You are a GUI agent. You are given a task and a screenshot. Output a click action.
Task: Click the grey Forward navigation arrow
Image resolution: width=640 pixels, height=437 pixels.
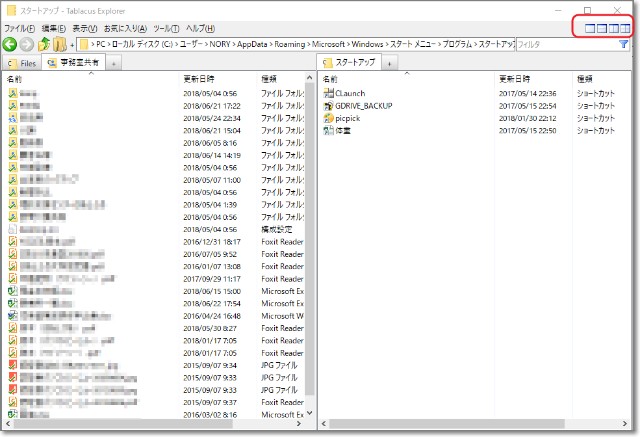[26, 45]
